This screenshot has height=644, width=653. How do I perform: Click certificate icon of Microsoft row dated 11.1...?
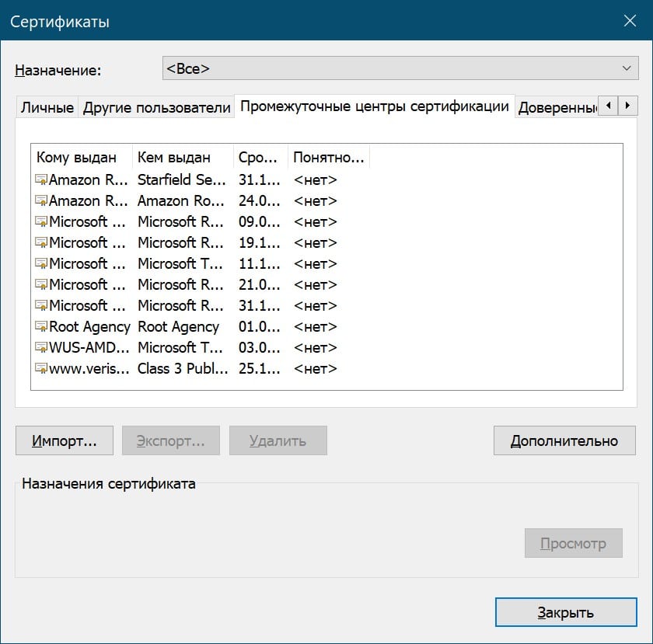coord(41,263)
